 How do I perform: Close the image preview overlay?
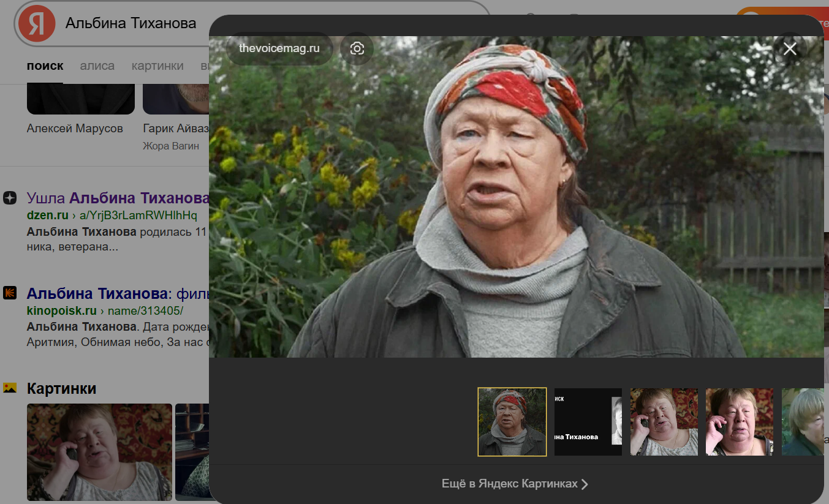[790, 48]
